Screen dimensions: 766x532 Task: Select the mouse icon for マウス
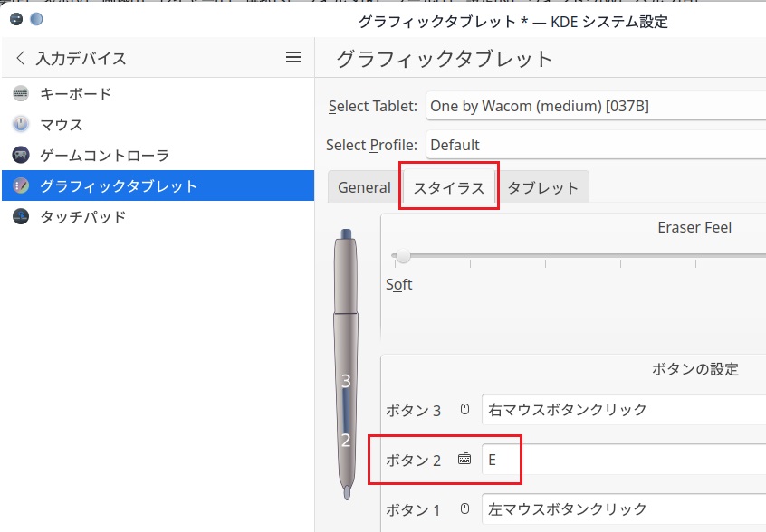21,124
